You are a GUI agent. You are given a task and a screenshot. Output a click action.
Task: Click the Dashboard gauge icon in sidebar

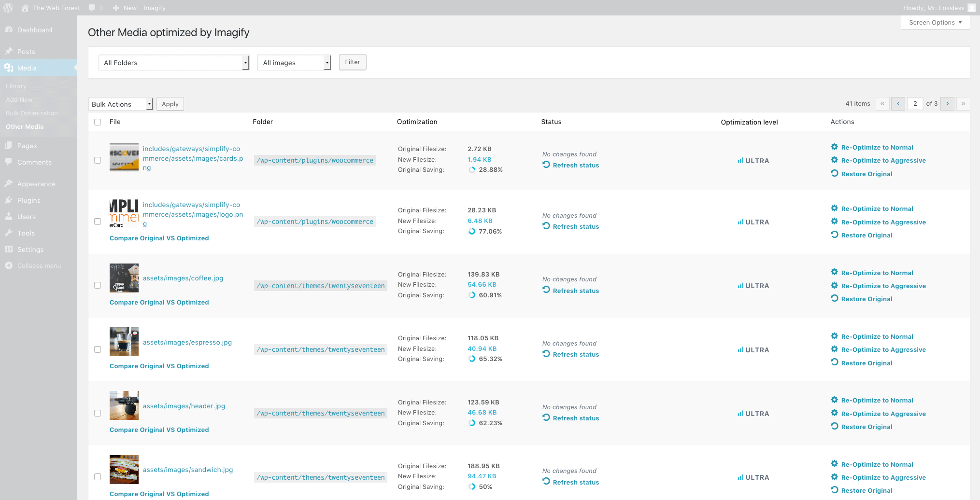(x=9, y=30)
